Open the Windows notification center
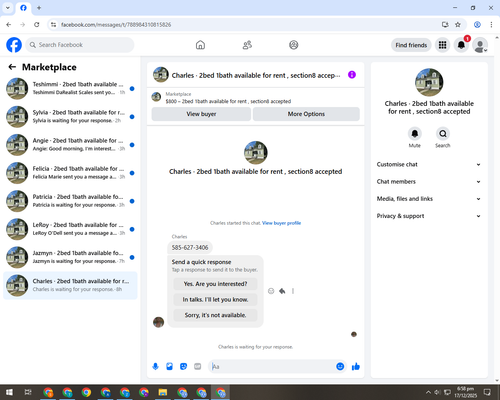 (487, 392)
